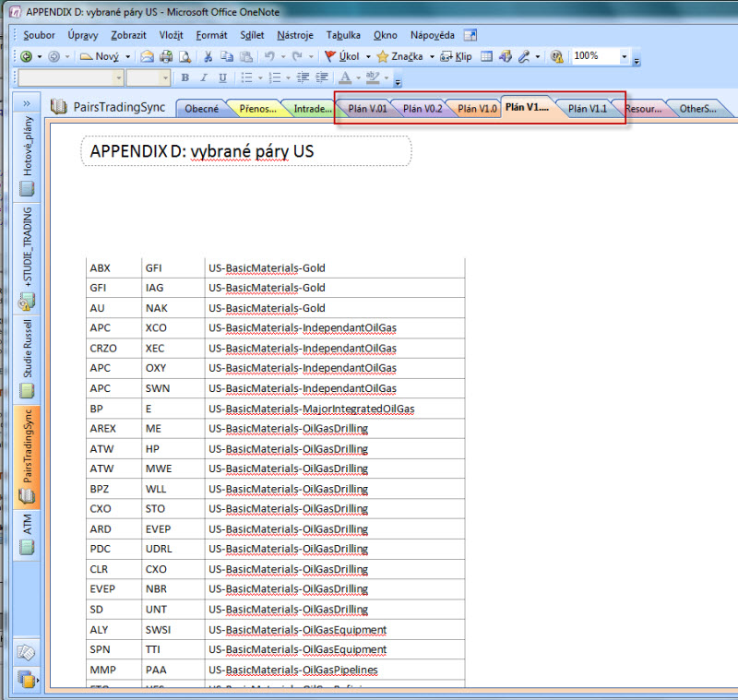Open the 100% zoom dropdown
This screenshot has width=738, height=700.
(x=625, y=56)
